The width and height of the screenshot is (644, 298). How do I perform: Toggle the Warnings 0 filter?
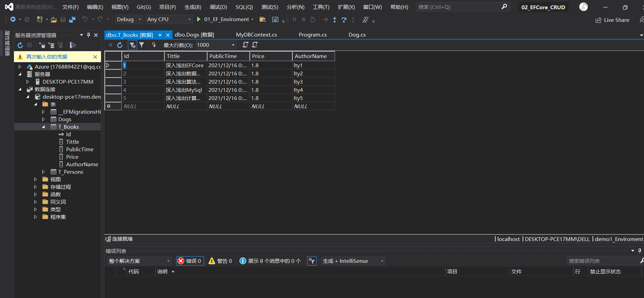pyautogui.click(x=220, y=261)
